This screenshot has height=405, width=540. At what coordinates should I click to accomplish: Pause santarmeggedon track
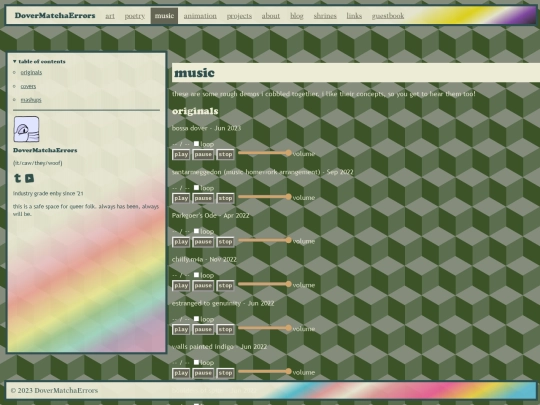pyautogui.click(x=203, y=198)
